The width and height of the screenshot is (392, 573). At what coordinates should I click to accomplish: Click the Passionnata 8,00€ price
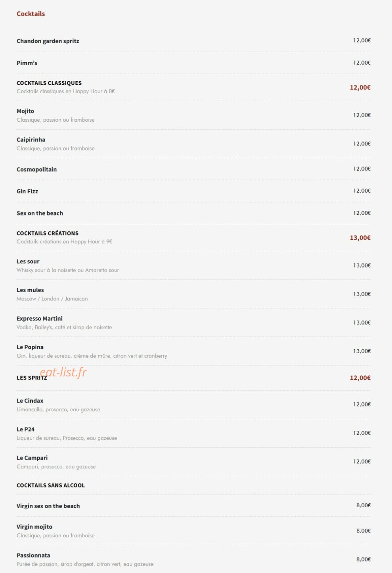363,560
